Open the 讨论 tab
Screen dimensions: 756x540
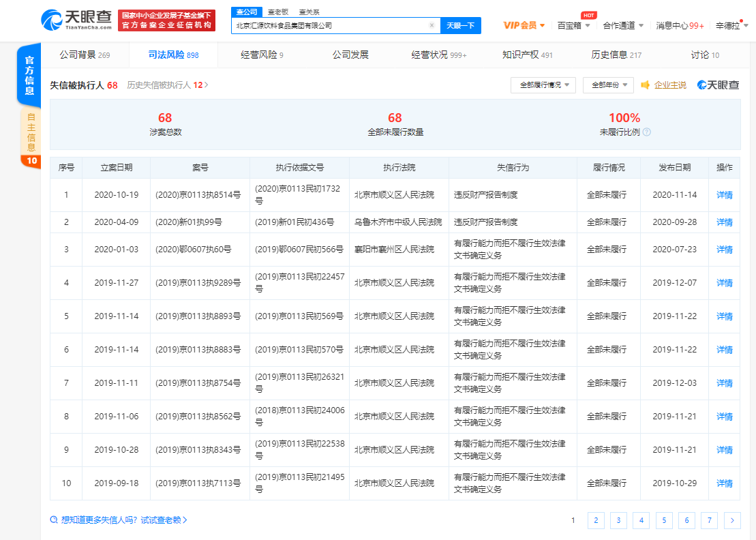(x=705, y=55)
